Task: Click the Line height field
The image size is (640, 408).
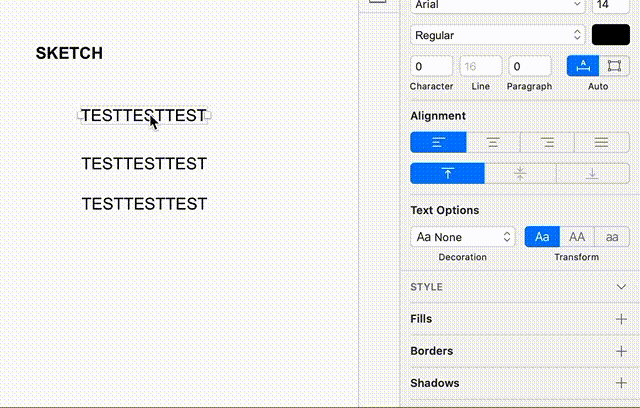Action: pyautogui.click(x=481, y=66)
